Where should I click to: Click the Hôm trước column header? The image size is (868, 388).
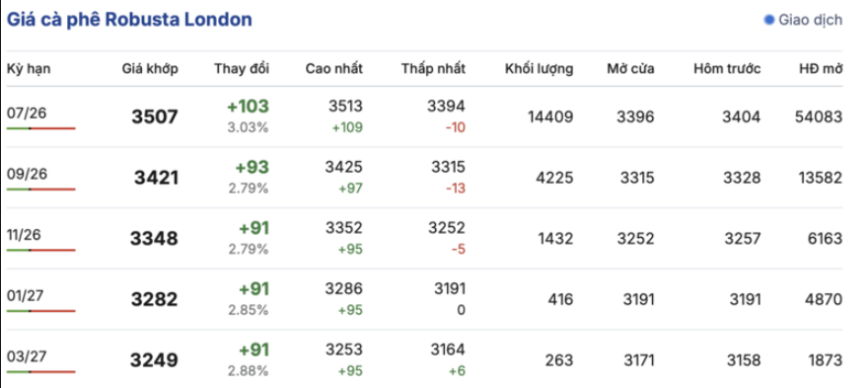[727, 69]
